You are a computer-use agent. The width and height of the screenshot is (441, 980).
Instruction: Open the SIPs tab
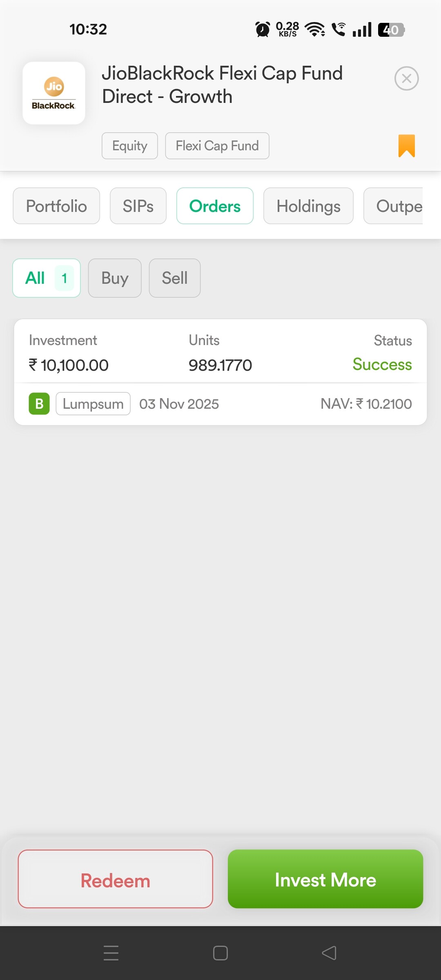point(138,206)
